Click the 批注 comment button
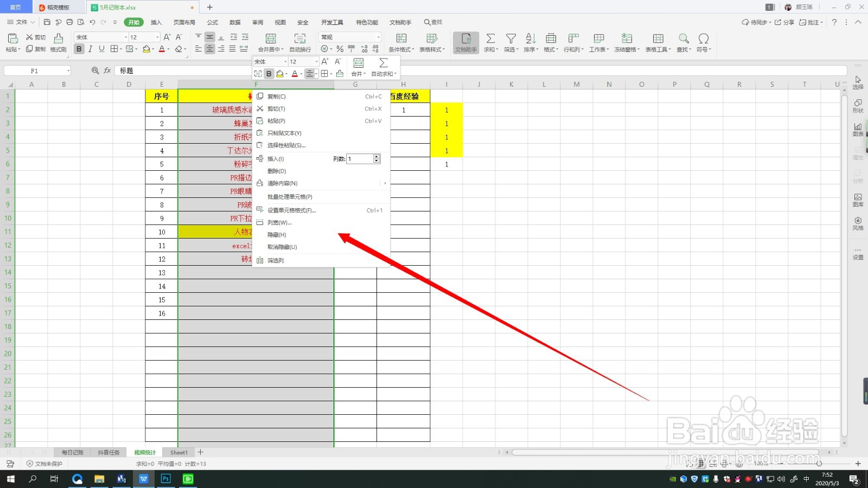868x488 pixels. [x=811, y=22]
